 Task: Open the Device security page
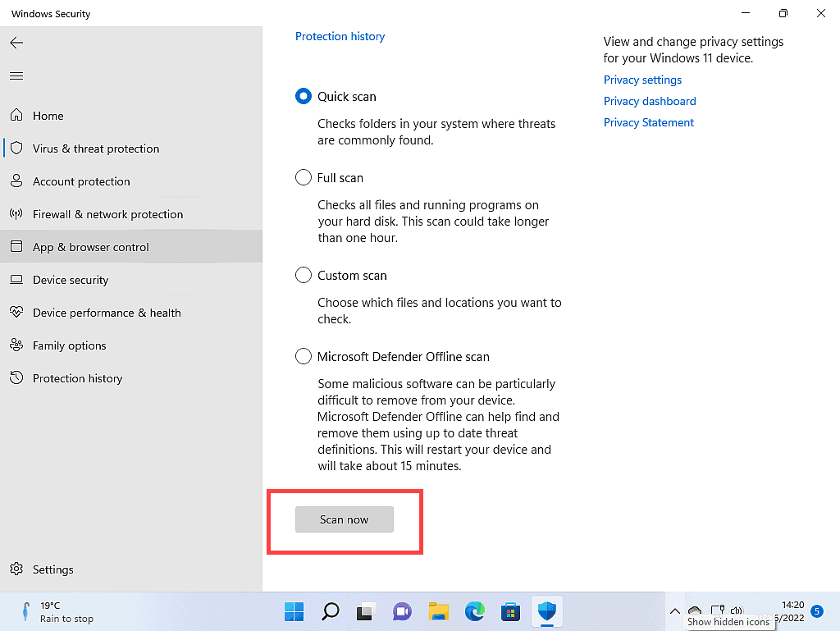click(71, 280)
